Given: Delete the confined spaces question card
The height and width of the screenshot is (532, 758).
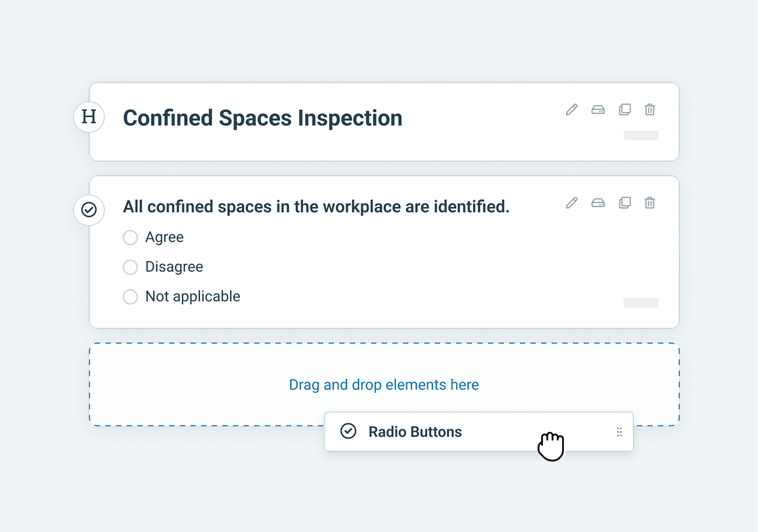Looking at the screenshot, I should (x=650, y=203).
